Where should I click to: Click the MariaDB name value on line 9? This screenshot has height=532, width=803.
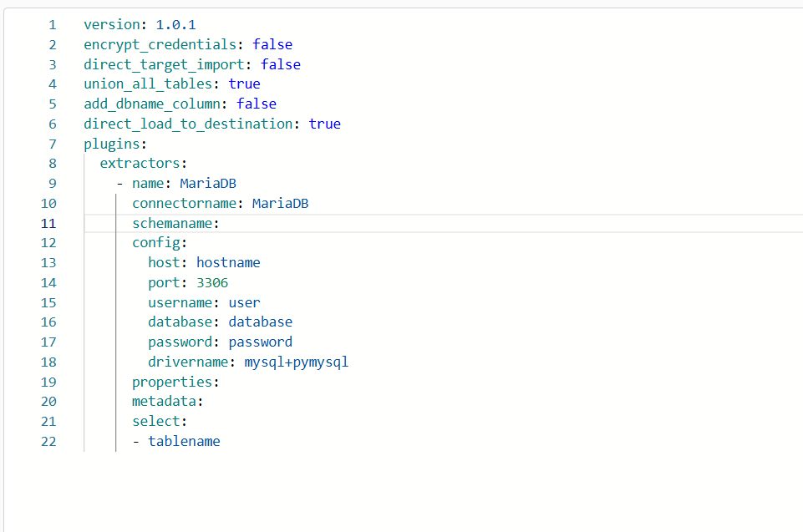[207, 183]
